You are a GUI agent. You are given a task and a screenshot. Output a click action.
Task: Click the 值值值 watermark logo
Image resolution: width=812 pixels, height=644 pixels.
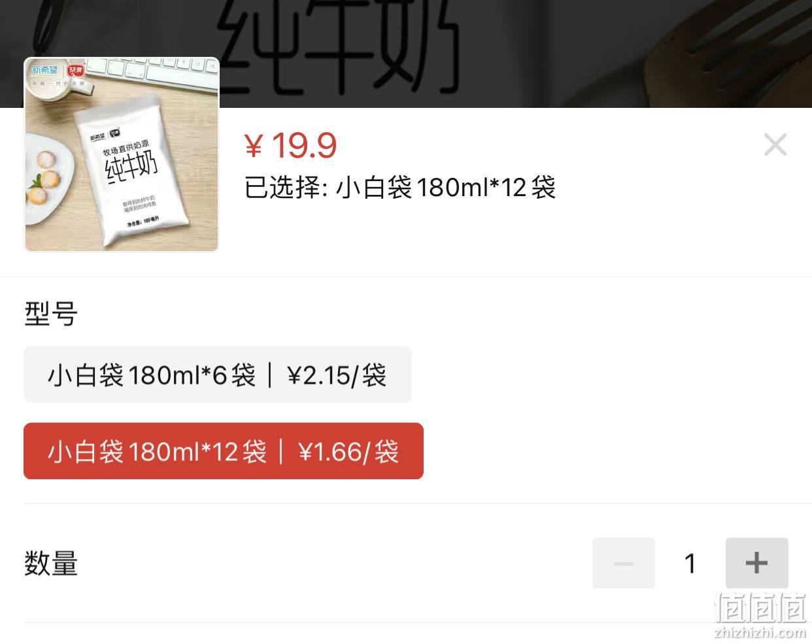(760, 607)
